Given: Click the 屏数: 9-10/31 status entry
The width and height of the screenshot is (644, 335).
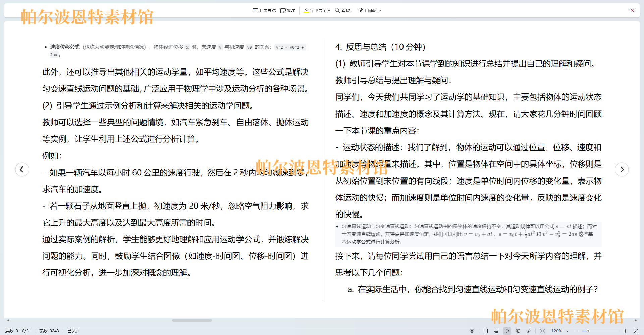Looking at the screenshot, I should point(18,331).
